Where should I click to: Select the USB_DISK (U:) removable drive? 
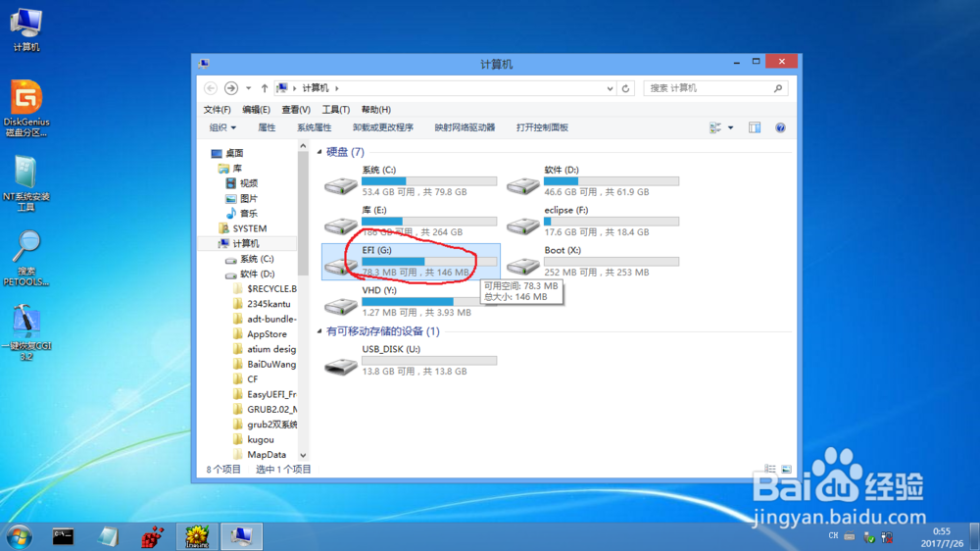(411, 360)
